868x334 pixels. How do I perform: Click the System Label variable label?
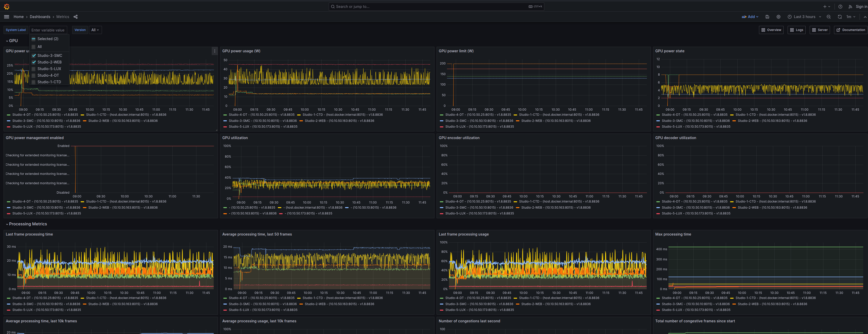click(x=15, y=30)
